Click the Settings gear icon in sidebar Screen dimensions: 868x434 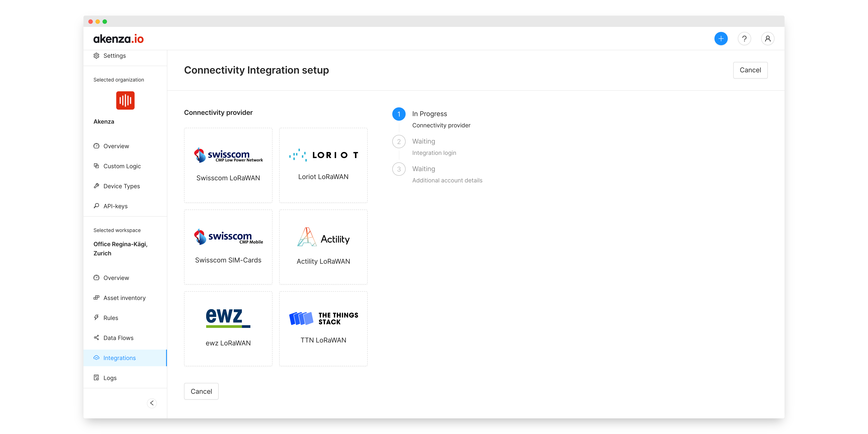coord(96,56)
